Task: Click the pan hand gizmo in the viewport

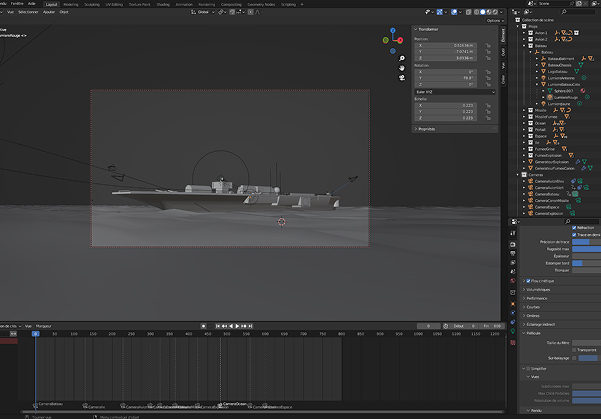Action: tap(402, 68)
